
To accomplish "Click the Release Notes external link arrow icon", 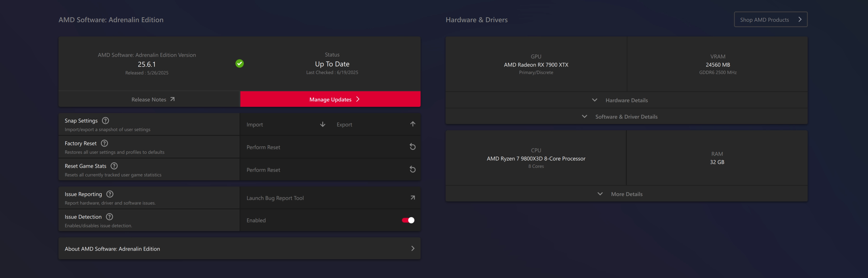I will point(172,99).
